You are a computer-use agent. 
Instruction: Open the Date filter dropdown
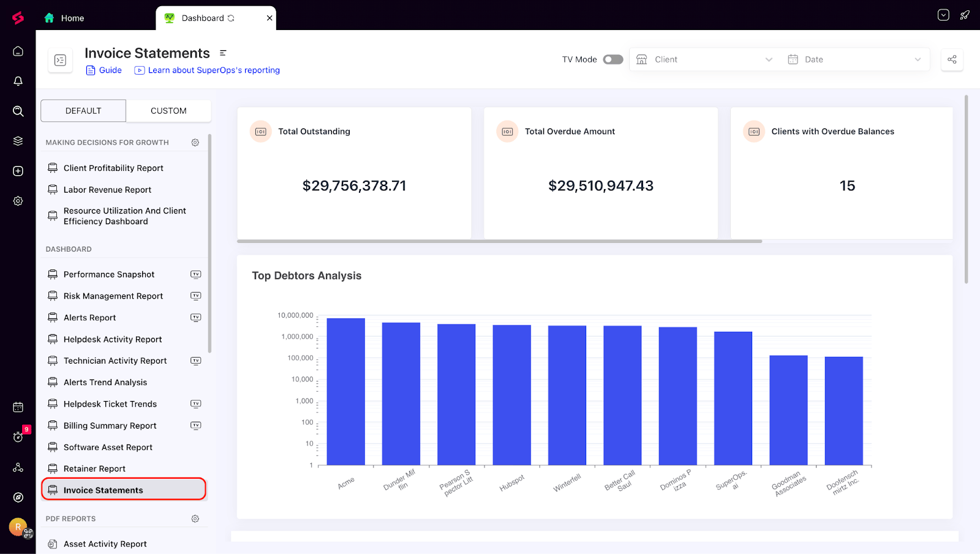855,59
